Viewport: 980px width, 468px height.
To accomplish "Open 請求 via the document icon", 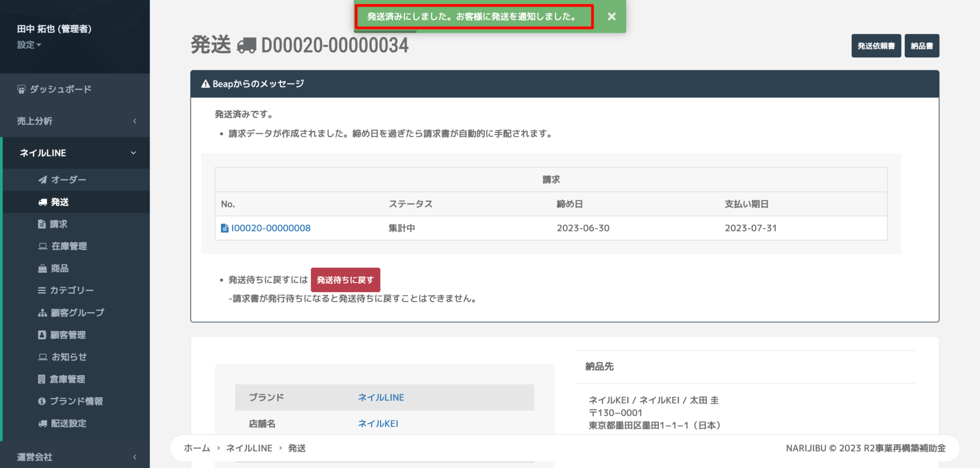I will [x=43, y=224].
